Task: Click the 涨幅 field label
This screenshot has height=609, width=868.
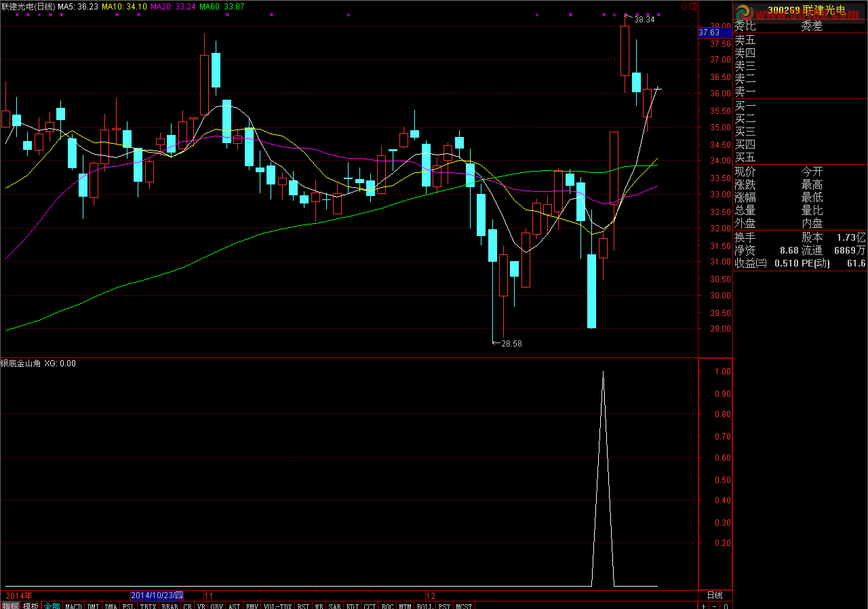Action: coord(745,197)
